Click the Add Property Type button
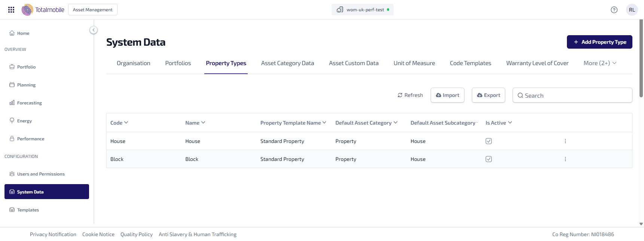 [x=599, y=42]
